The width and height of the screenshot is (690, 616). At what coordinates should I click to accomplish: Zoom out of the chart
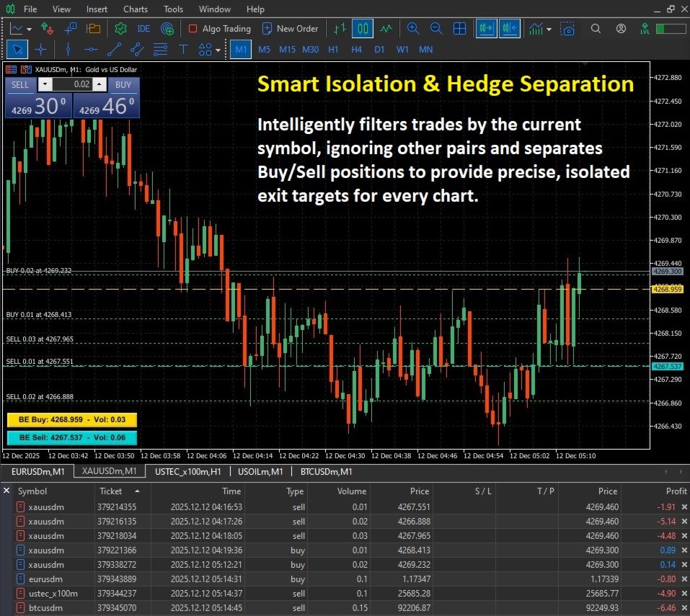[435, 29]
